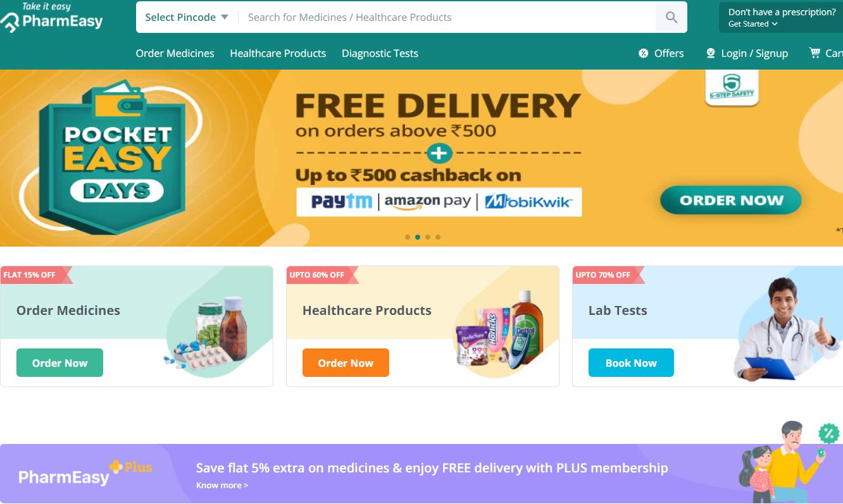Expand the Select Pincode dropdown
Screen dimensions: 843x504
click(187, 17)
